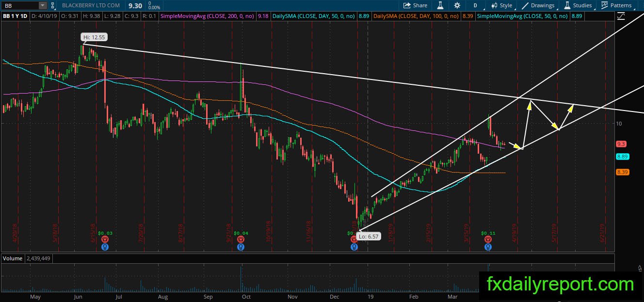
Task: Open the D timeframe selector
Action: (475, 5)
